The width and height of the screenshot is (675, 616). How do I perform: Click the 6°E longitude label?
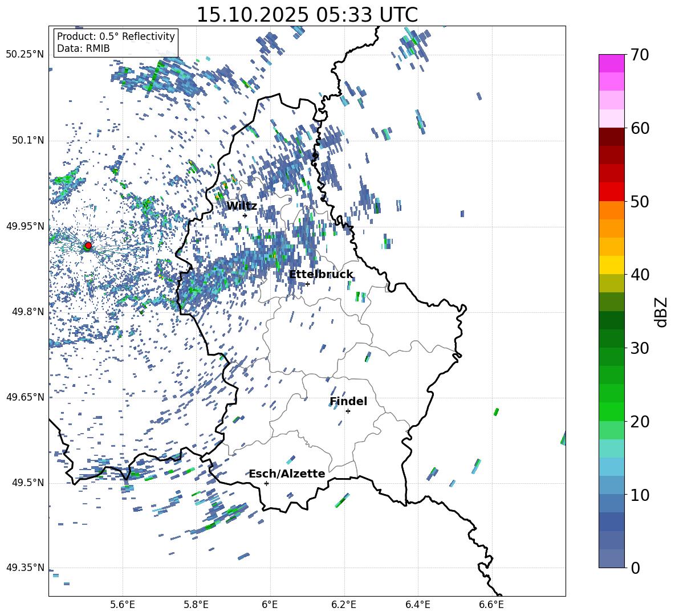point(270,605)
